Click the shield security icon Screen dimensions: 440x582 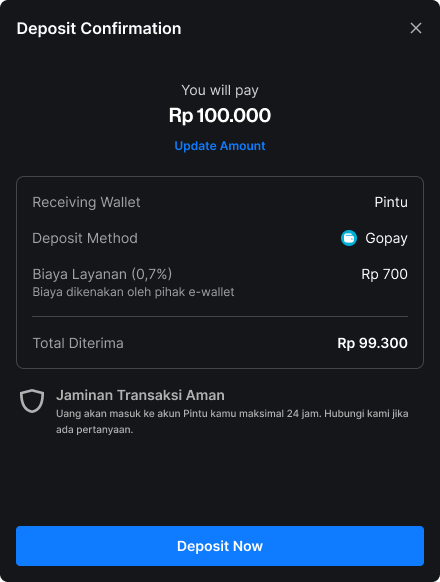[x=32, y=401]
